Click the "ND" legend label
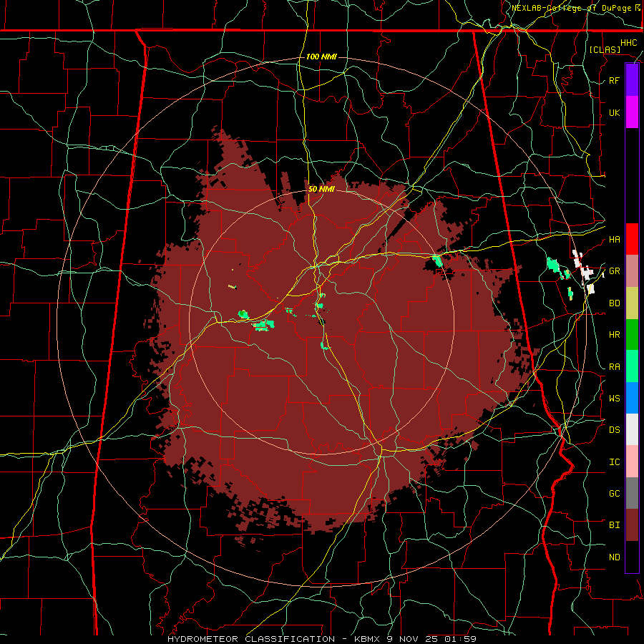The width and height of the screenshot is (644, 644). tap(614, 557)
